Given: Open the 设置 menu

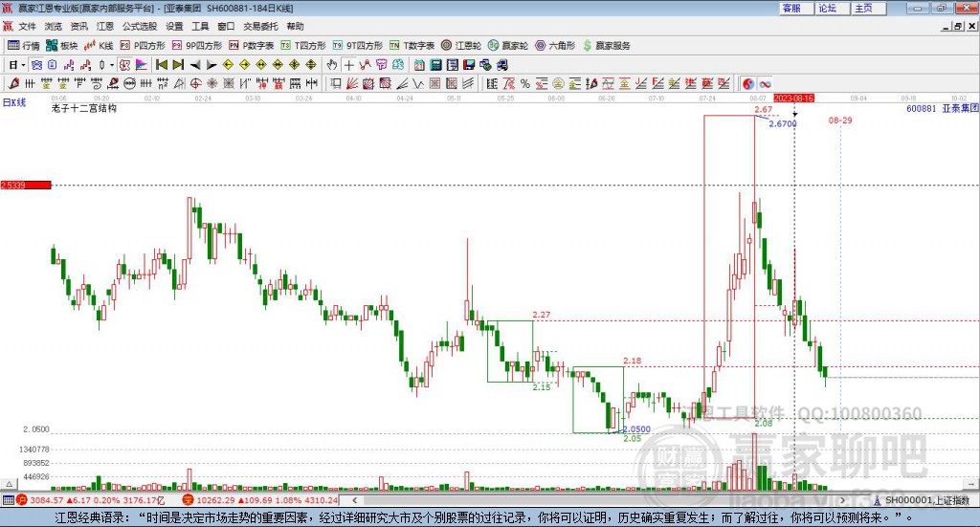Looking at the screenshot, I should [174, 26].
